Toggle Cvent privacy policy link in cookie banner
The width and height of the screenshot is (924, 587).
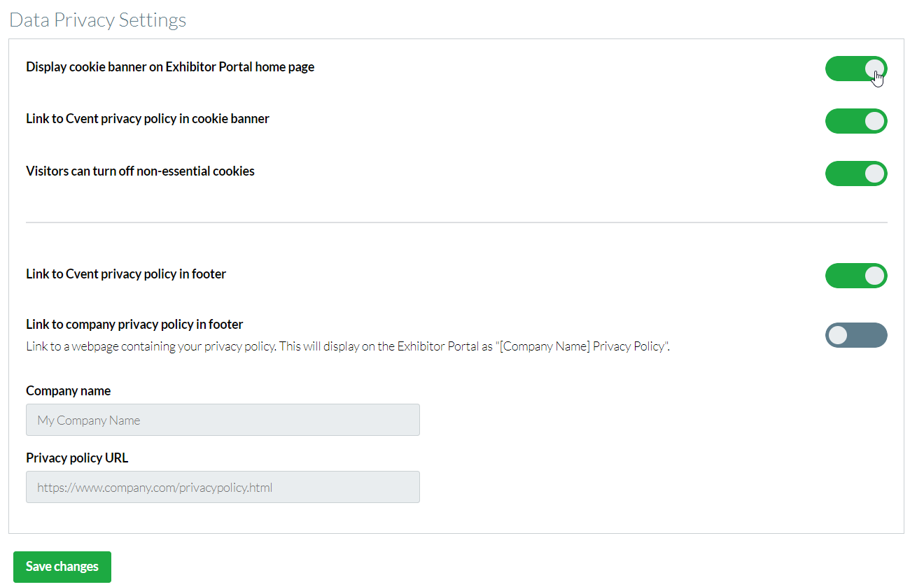(855, 121)
